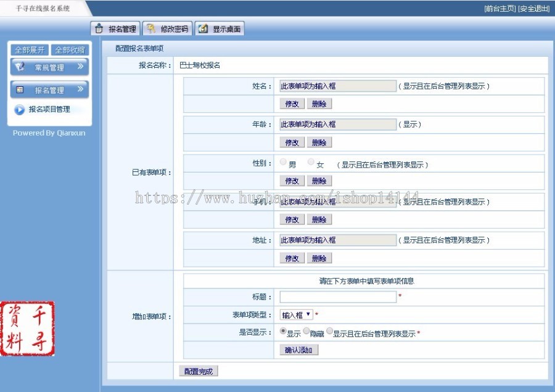Select 显示且在后台管理列表显示 option
The image size is (555, 392).
pyautogui.click(x=329, y=330)
